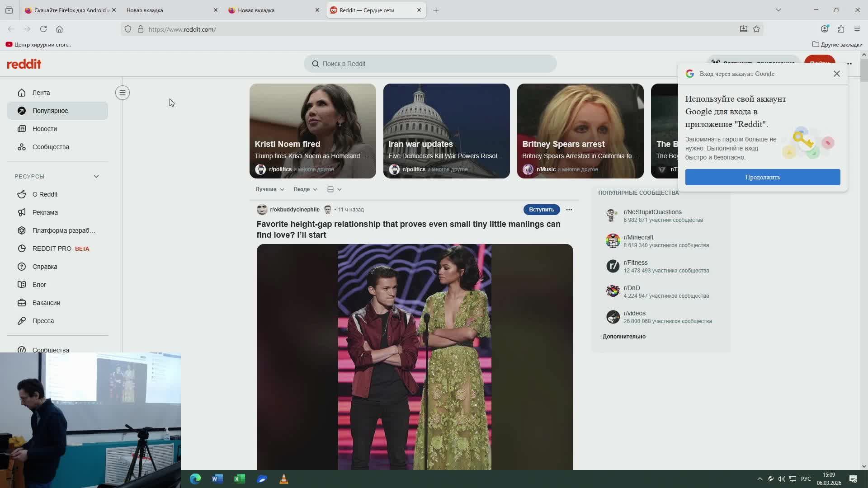
Task: Open r/okbuddycinephile community link
Action: (294, 210)
